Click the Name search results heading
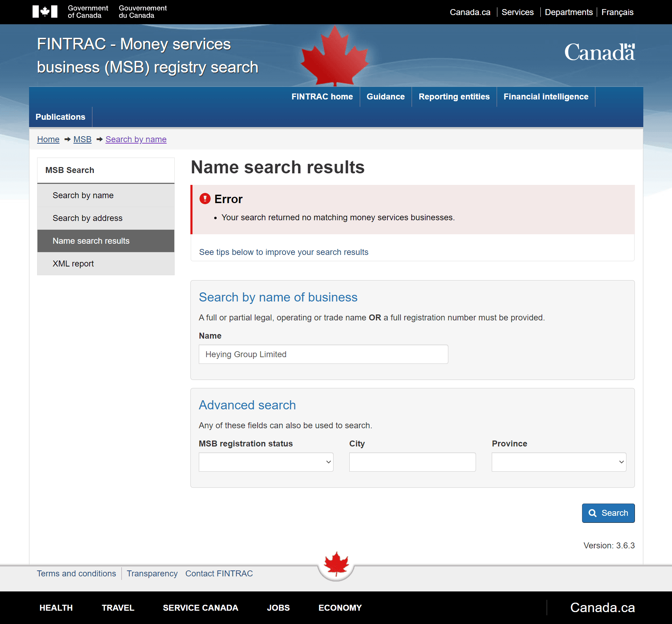Viewport: 672px width, 624px height. pyautogui.click(x=278, y=167)
